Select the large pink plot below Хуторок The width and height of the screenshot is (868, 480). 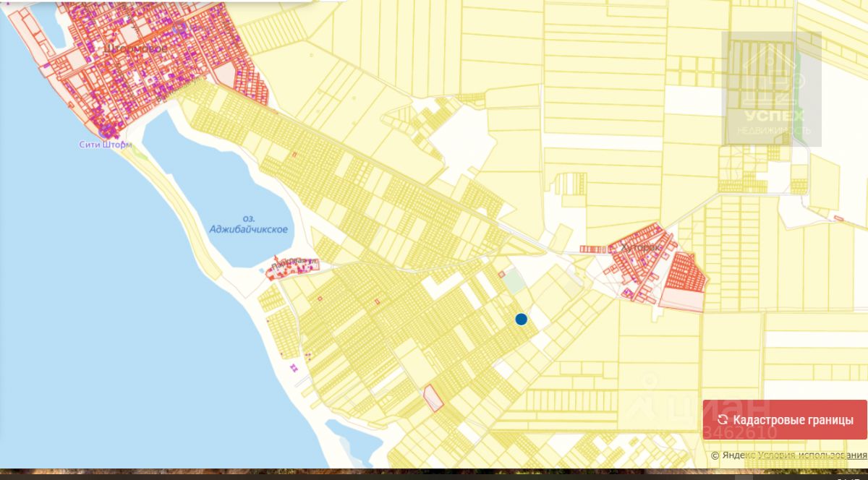pyautogui.click(x=681, y=299)
